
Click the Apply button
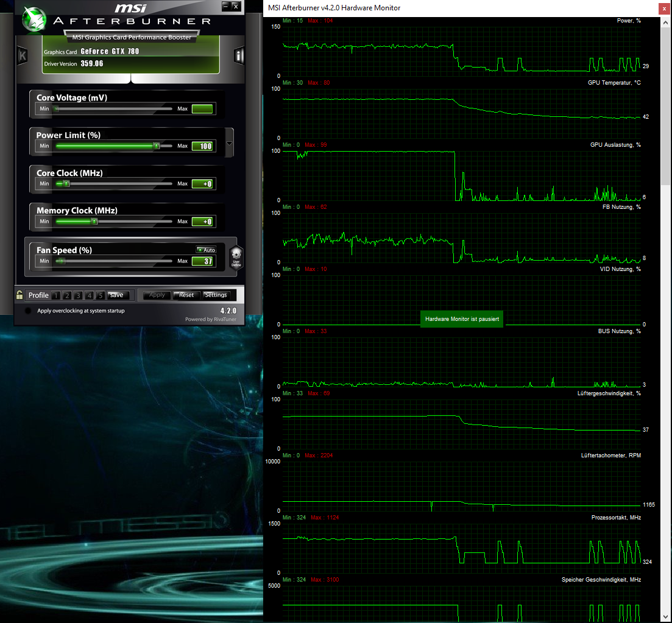[157, 295]
